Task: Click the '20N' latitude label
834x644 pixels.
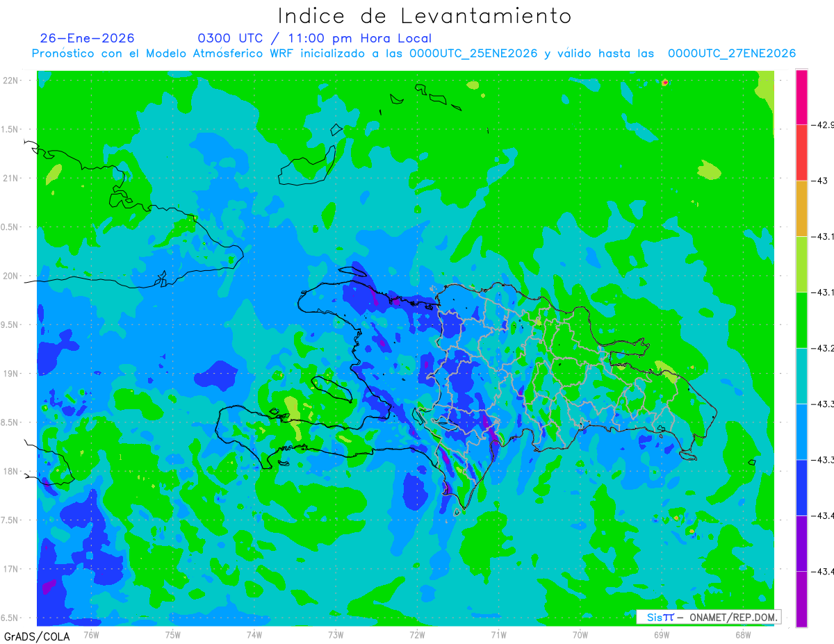Action: click(x=11, y=276)
